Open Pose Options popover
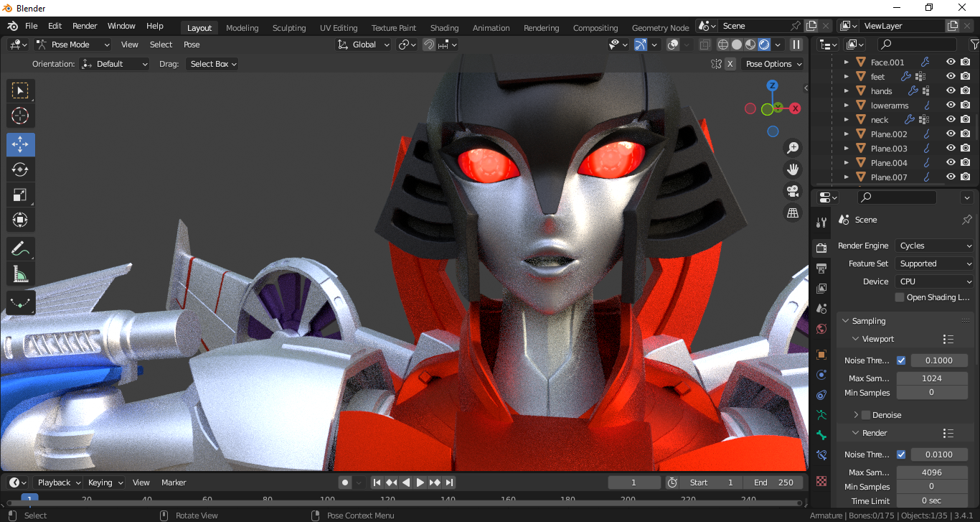980x522 pixels. pyautogui.click(x=773, y=64)
